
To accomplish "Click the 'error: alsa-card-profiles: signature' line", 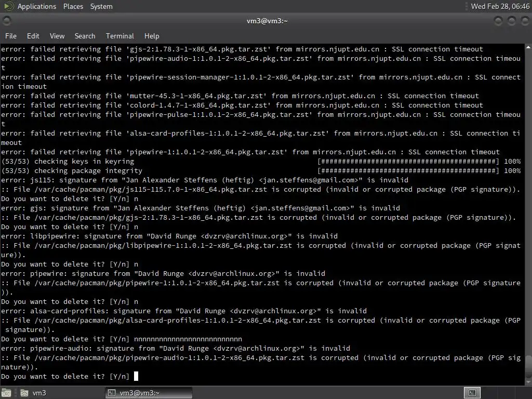I will click(x=184, y=311).
